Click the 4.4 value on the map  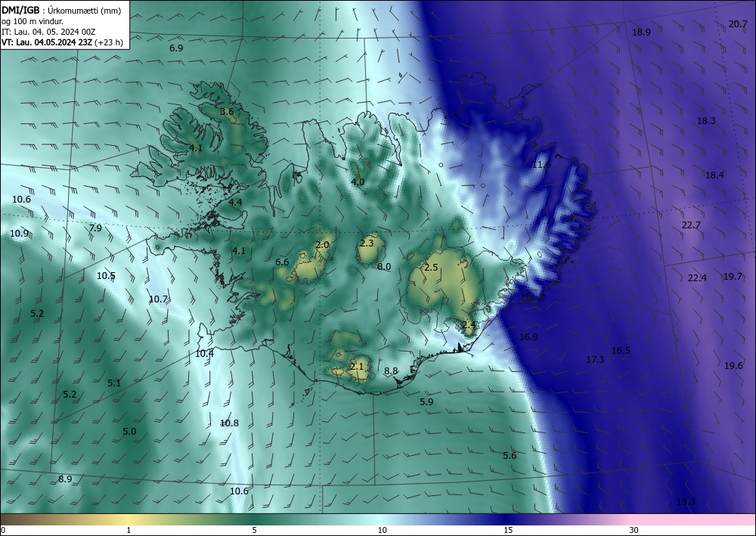[x=235, y=203]
